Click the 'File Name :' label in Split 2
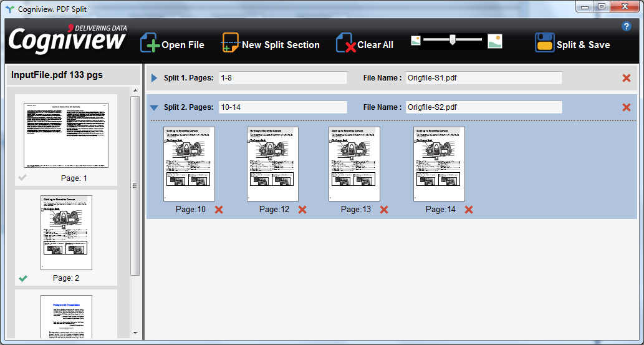This screenshot has height=345, width=644. coord(382,107)
